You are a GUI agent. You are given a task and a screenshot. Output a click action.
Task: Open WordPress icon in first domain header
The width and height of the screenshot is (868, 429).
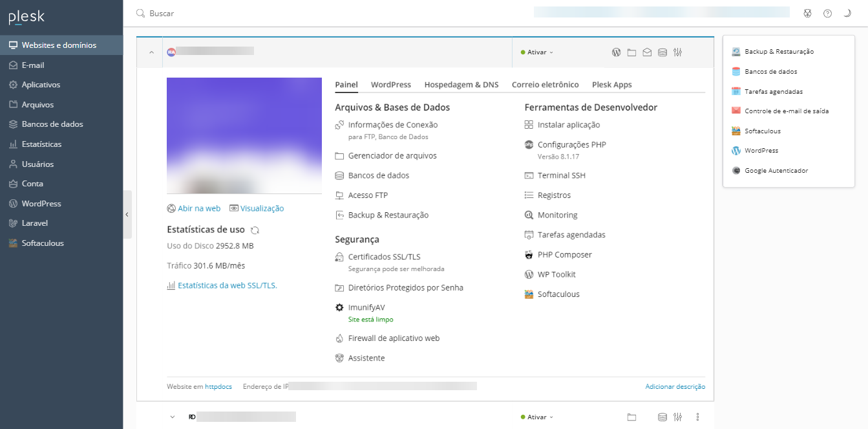click(616, 52)
